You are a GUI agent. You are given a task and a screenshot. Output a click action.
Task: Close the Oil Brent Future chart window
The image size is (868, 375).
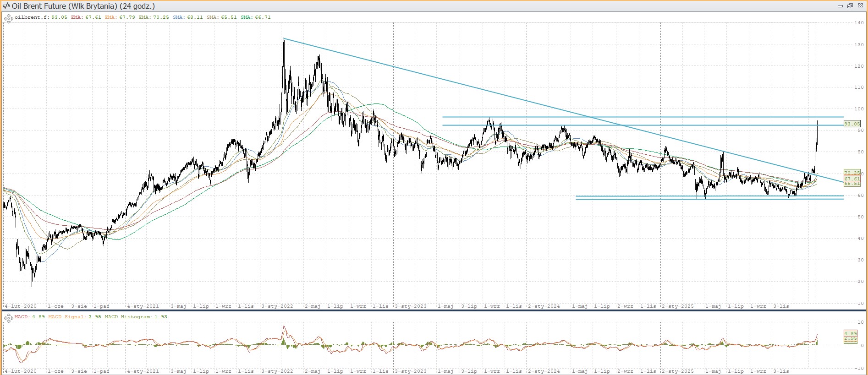pos(860,6)
